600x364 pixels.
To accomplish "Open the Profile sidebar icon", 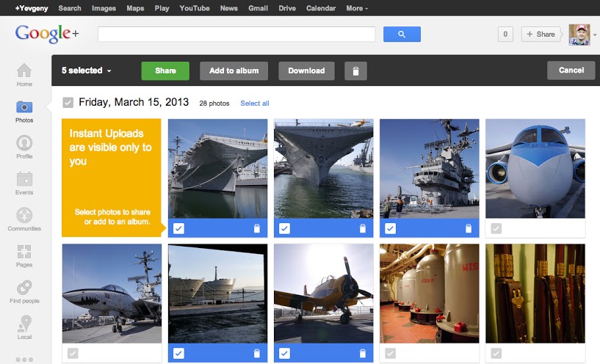I will (24, 146).
